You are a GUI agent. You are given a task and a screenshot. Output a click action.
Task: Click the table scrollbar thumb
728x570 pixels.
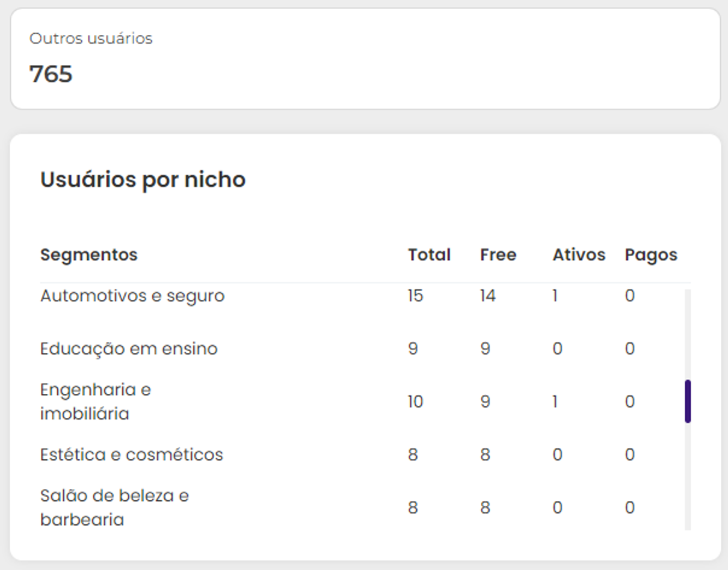point(687,401)
